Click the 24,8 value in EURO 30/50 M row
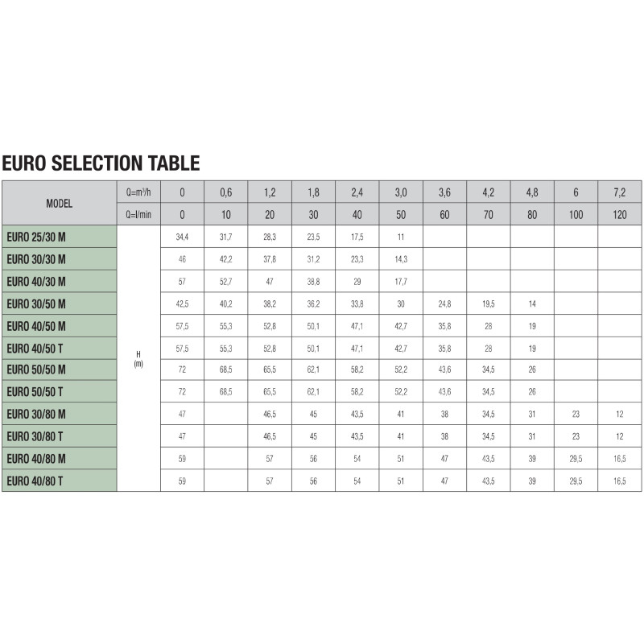Screen dimensions: 644x644 [x=444, y=304]
